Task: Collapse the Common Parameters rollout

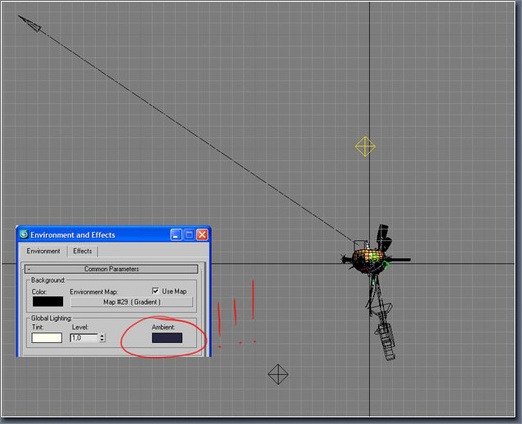Action: point(111,269)
